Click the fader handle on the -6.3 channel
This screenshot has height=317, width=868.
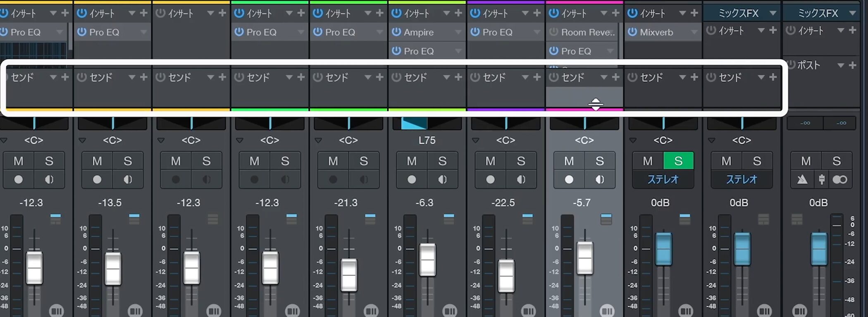[x=427, y=260]
